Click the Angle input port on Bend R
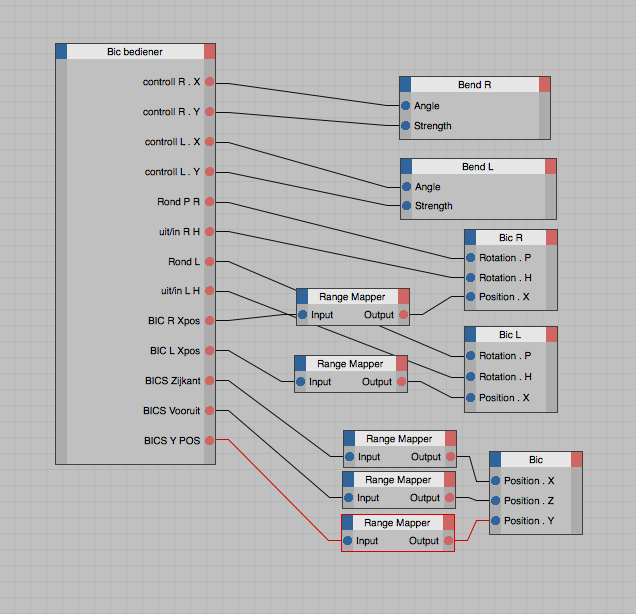This screenshot has height=614, width=636. pyautogui.click(x=406, y=105)
